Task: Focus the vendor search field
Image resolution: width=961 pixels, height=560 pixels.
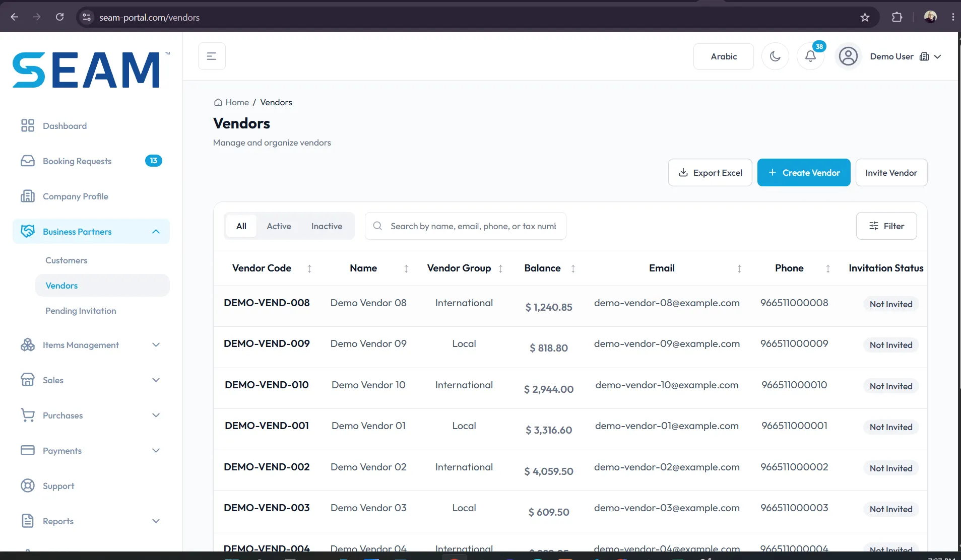Action: click(466, 226)
